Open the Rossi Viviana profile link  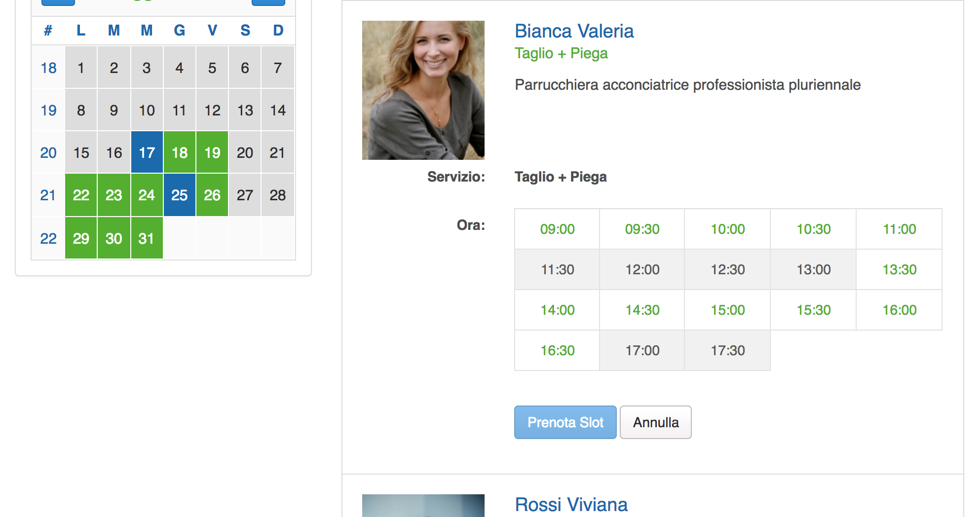point(571,505)
